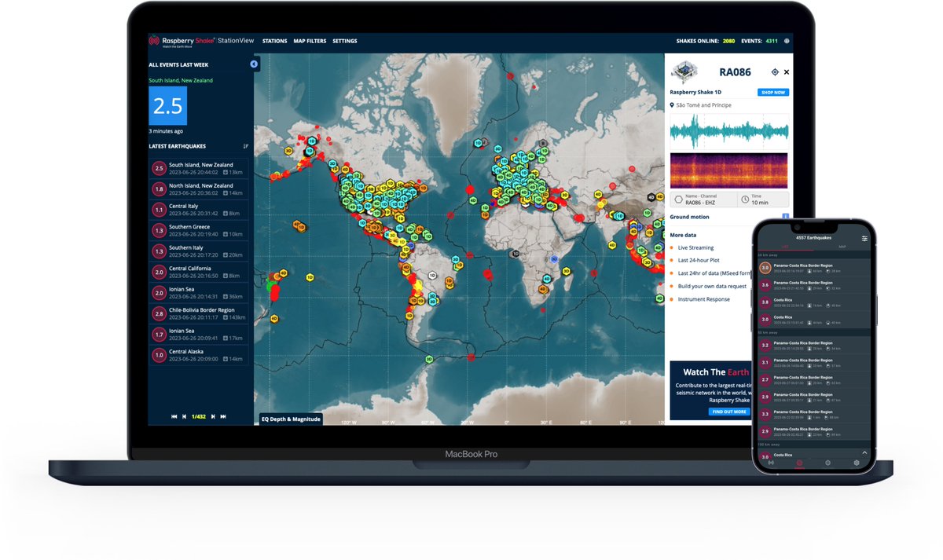Select the Central Italy earthquake entry
The width and height of the screenshot is (943, 560).
pos(199,209)
